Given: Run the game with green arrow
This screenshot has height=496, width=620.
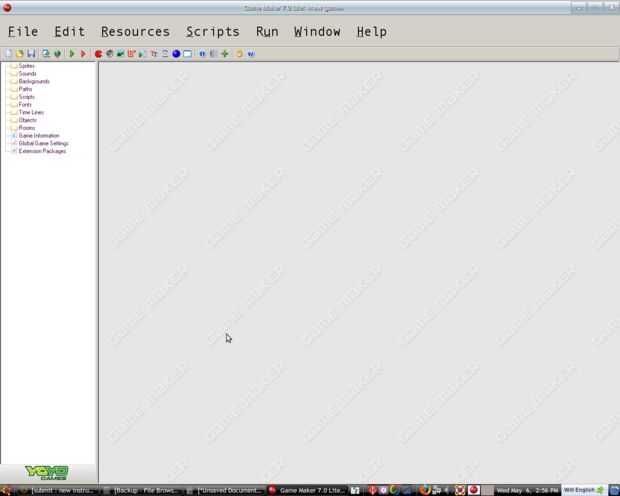Looking at the screenshot, I should (x=72, y=53).
